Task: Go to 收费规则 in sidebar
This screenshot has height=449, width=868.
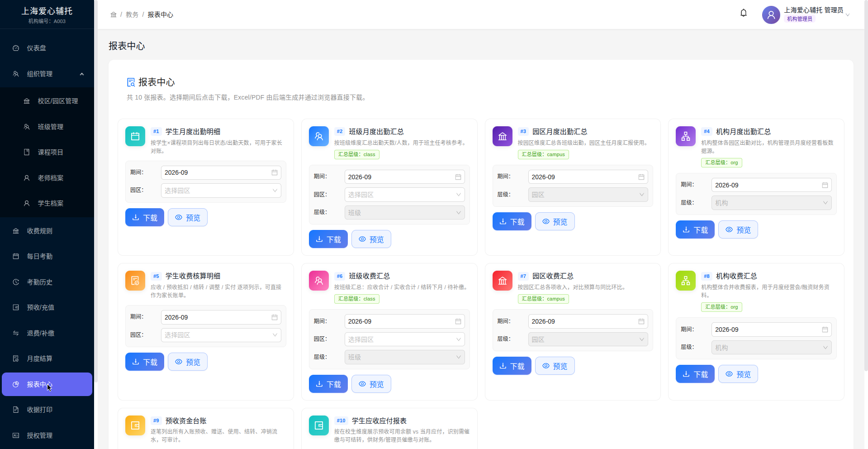Action: (x=47, y=231)
